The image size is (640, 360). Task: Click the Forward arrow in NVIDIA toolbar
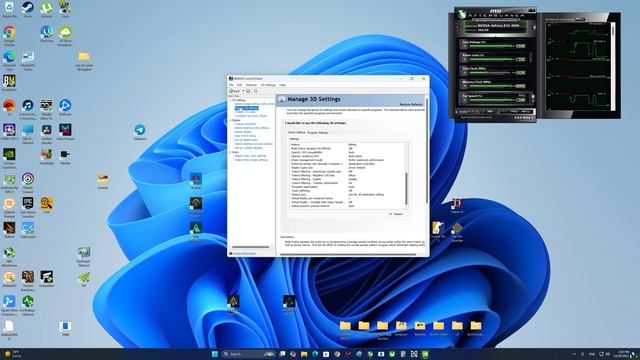tap(248, 91)
